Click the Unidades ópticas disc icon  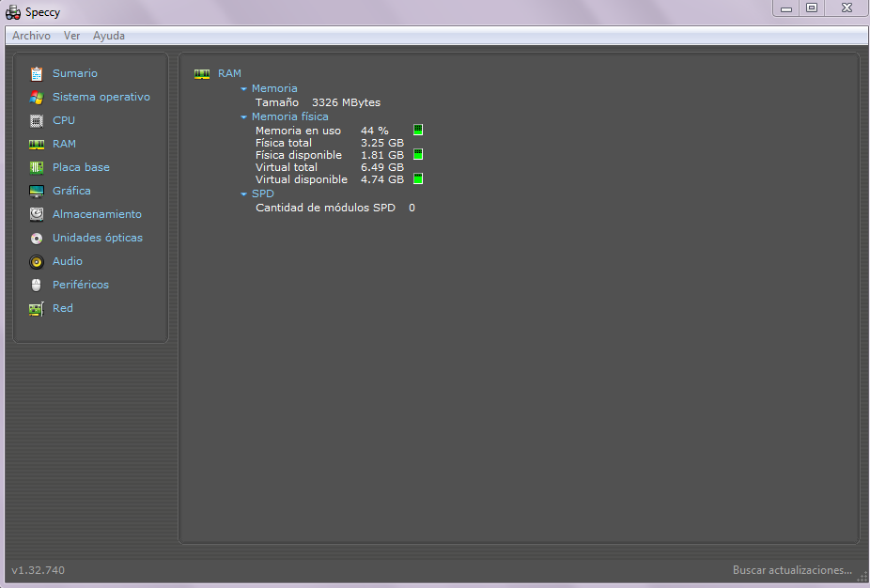37,238
